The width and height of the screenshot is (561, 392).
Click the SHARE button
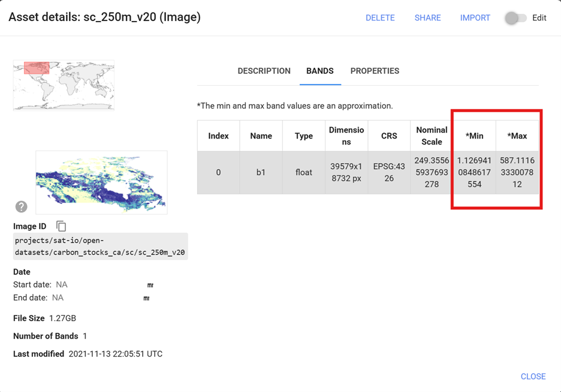427,18
